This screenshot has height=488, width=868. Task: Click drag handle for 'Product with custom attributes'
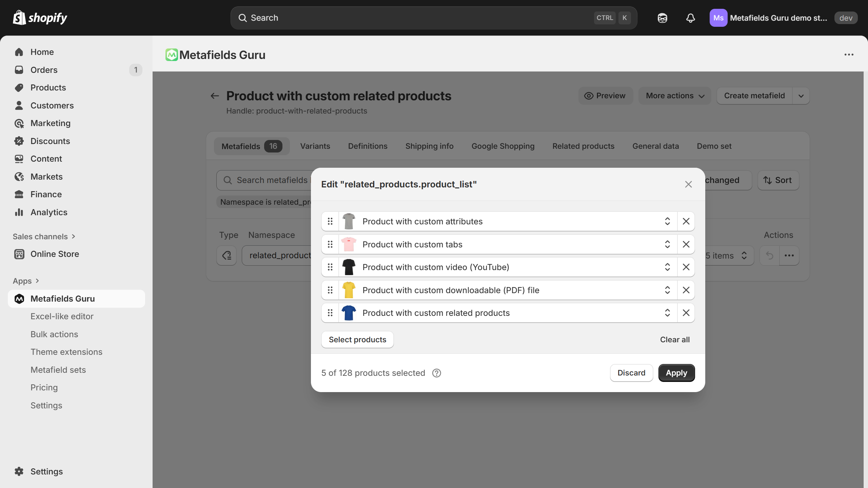pyautogui.click(x=330, y=221)
